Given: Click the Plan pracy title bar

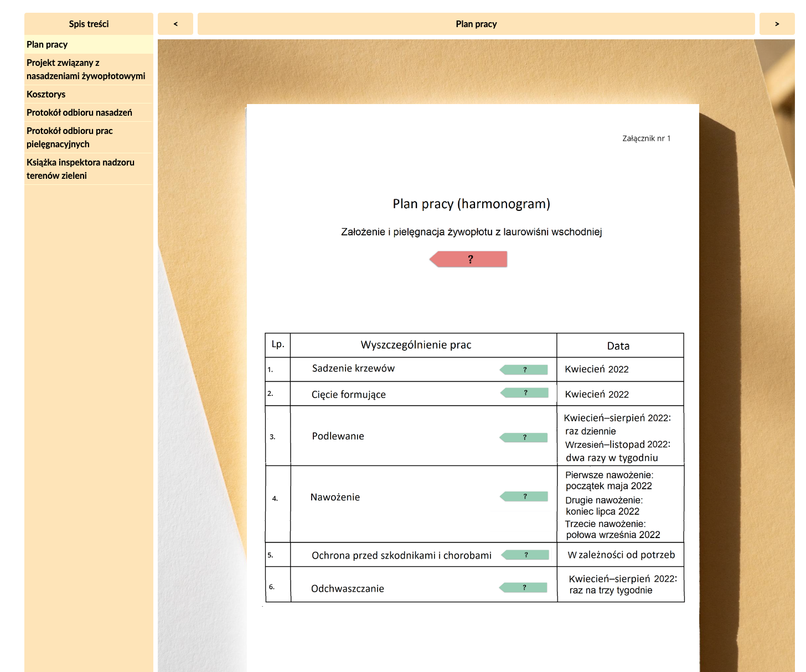Looking at the screenshot, I should pyautogui.click(x=476, y=24).
